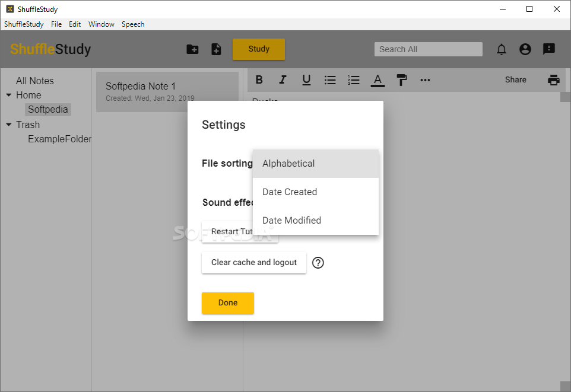The image size is (571, 392).
Task: Open the Edit menu
Action: (x=75, y=24)
